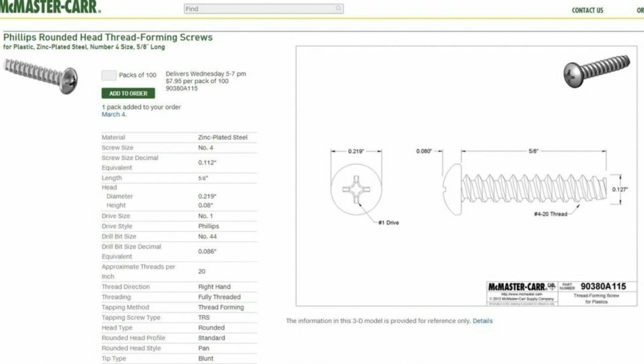This screenshot has height=364, width=644.
Task: Click the screw product thumbnail beside the title
Action: (x=40, y=75)
